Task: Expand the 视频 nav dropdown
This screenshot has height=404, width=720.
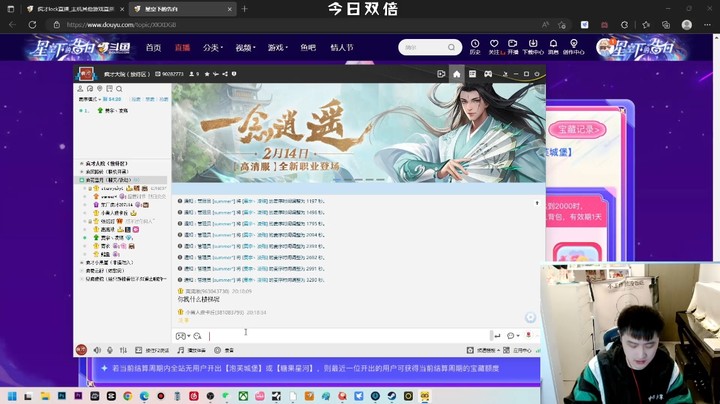Action: [245, 47]
